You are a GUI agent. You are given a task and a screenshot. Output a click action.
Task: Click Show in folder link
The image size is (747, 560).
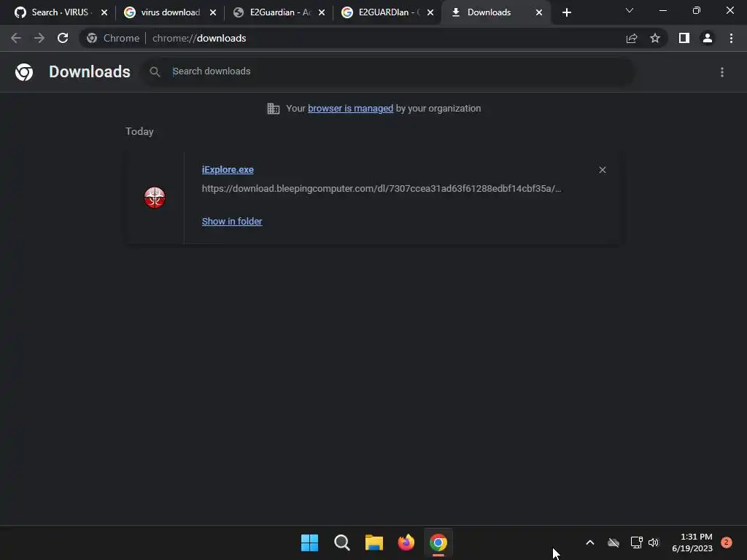coord(232,222)
